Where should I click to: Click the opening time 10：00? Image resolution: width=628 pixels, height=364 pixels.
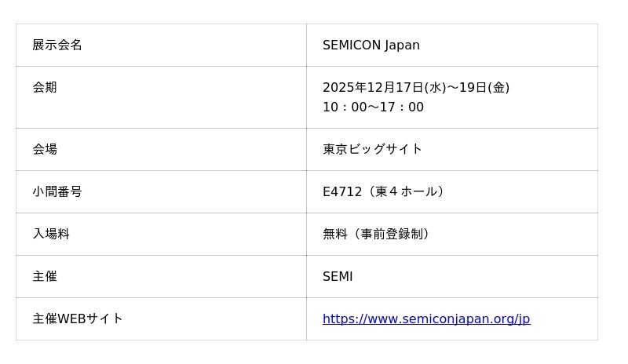pos(345,107)
